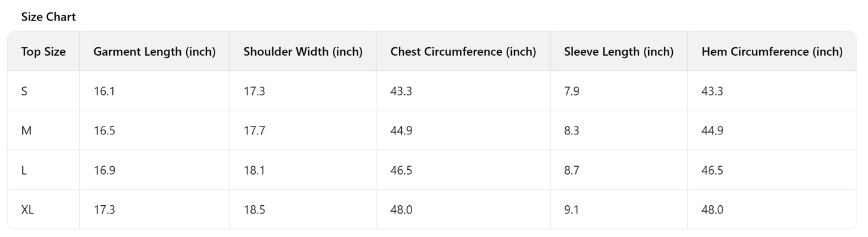The image size is (868, 237).
Task: Select the Top Size column header
Action: point(43,52)
